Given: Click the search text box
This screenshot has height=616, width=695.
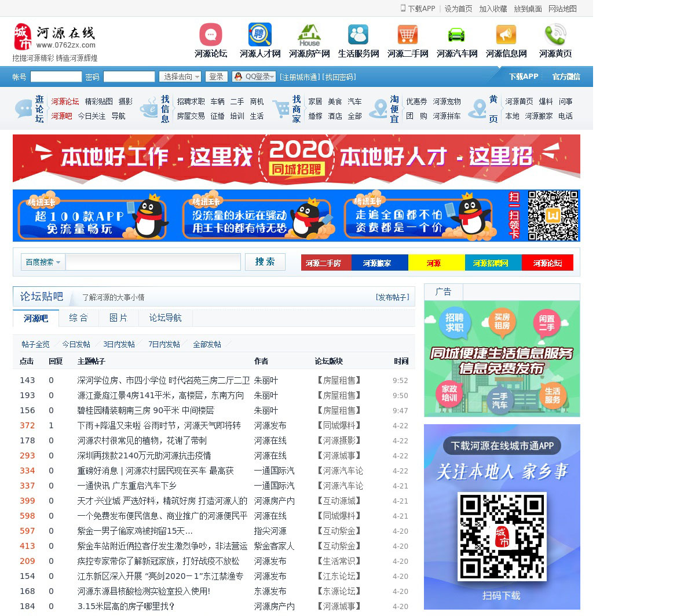Looking at the screenshot, I should click(x=153, y=262).
